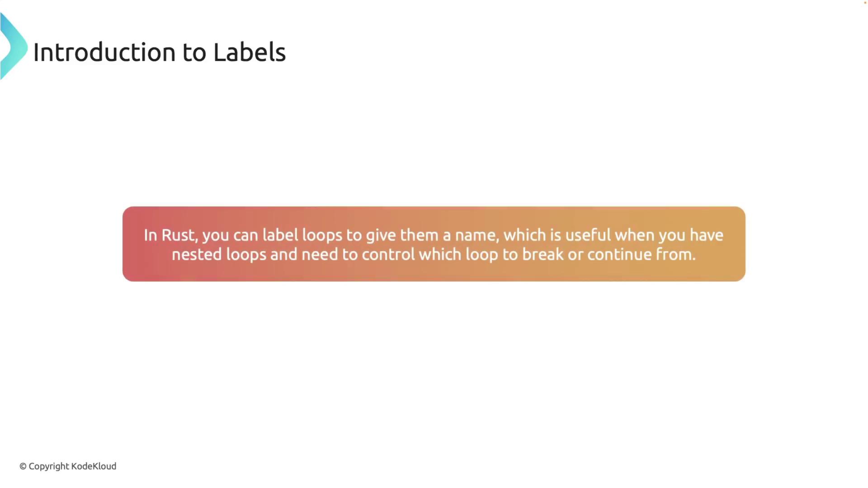Screen dimensions: 868x488
Task: Click the small orange dot in the top-right corner
Action: point(865,3)
